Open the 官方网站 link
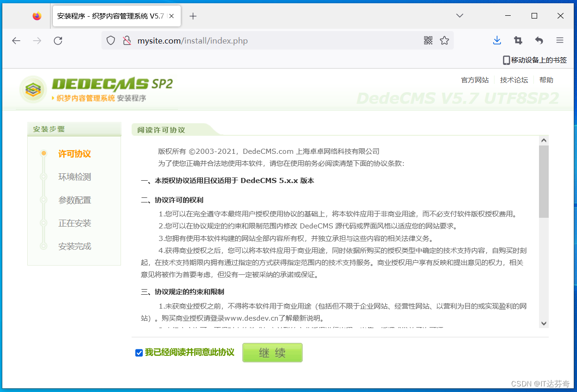 (x=475, y=80)
